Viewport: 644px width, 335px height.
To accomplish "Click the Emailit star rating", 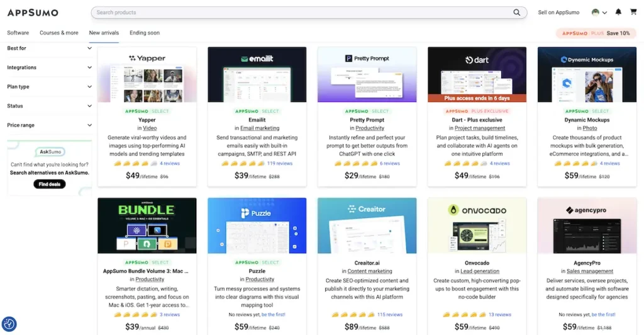I will click(x=243, y=164).
